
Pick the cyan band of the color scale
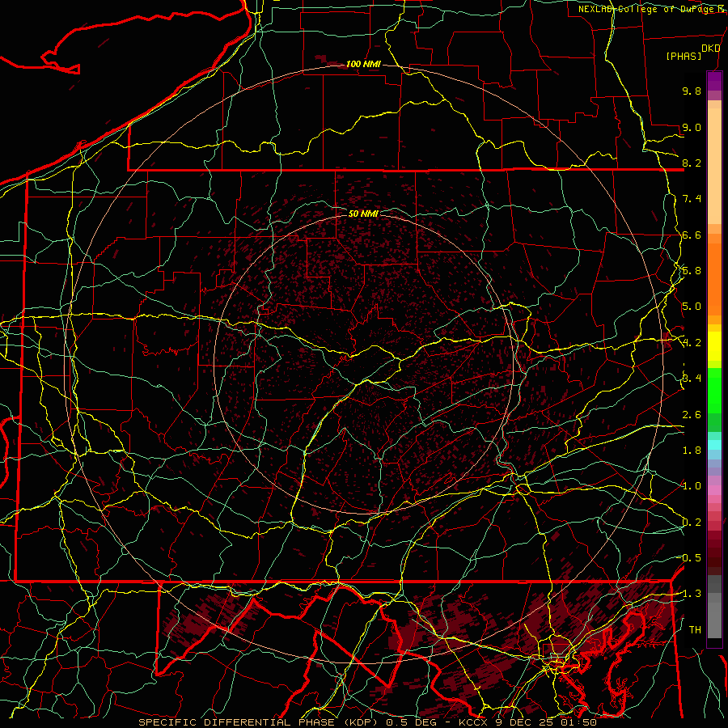point(714,445)
